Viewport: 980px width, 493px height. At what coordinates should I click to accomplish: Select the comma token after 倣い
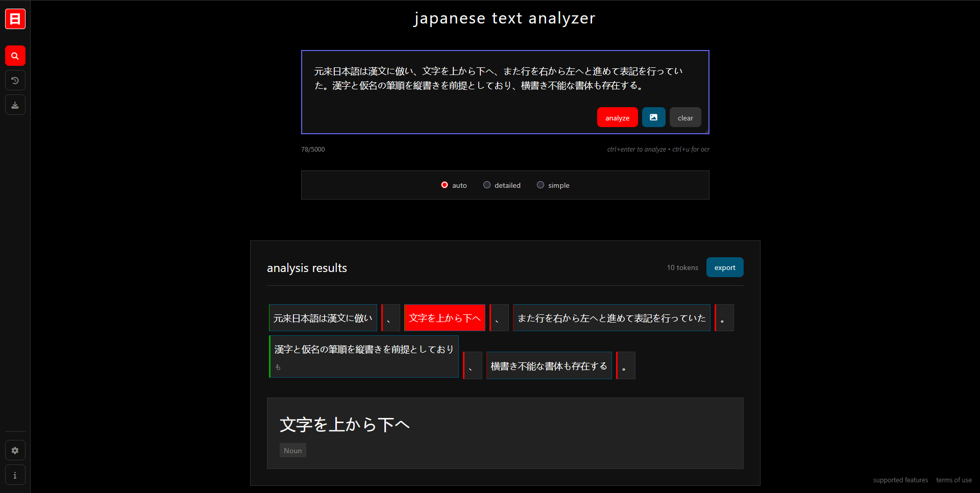tap(390, 318)
